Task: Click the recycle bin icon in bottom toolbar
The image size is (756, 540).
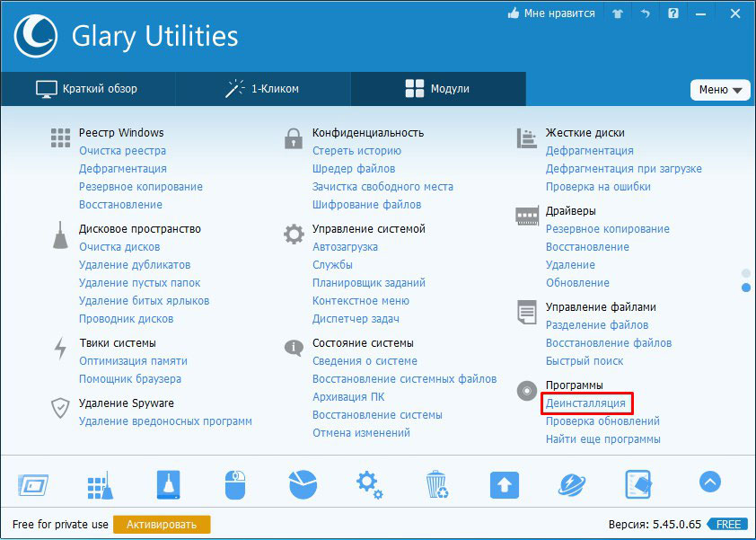Action: (x=436, y=485)
